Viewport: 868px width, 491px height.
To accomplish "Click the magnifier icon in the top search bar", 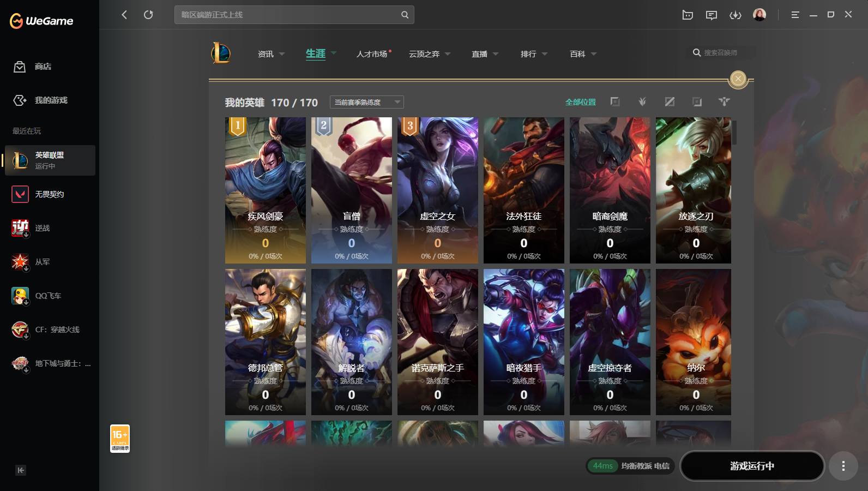I will coord(405,15).
